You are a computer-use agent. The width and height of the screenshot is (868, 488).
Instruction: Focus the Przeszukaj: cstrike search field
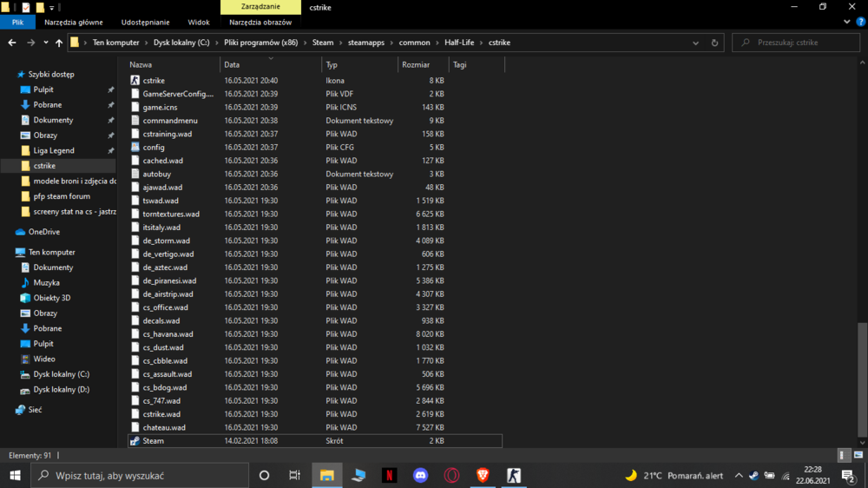coord(796,43)
